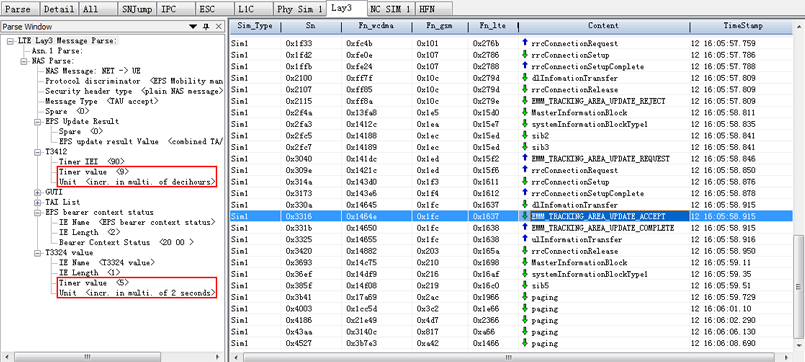Click blue arrow beside ulInformationTransfer
The width and height of the screenshot is (805, 362).
click(x=524, y=239)
